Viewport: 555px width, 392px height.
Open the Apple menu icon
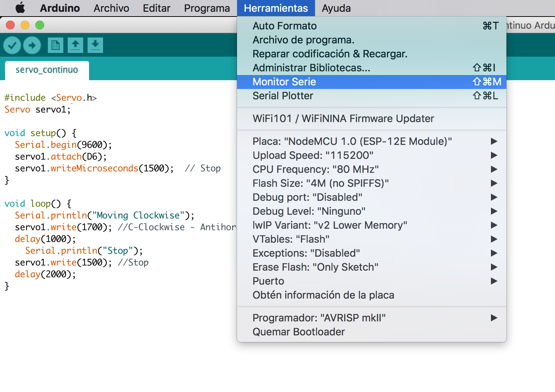click(x=20, y=8)
